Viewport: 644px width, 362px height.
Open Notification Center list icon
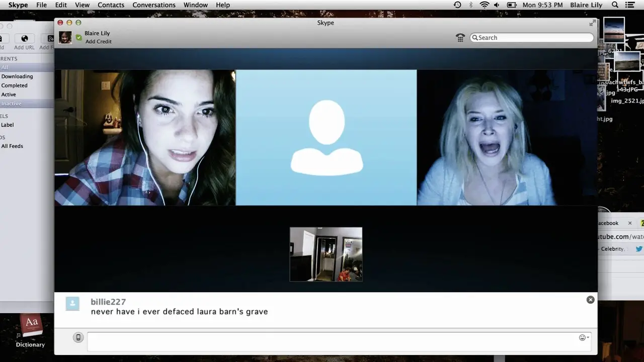630,5
